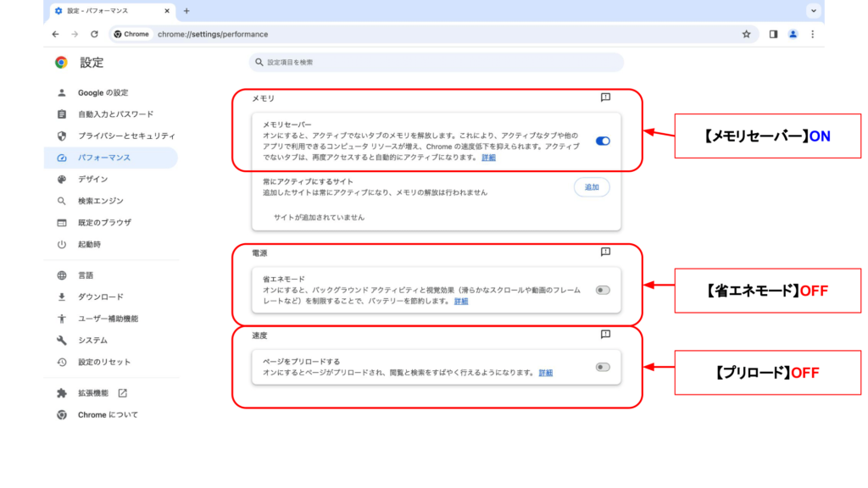
Task: Send feedback icon for メモリ section
Action: pos(605,98)
